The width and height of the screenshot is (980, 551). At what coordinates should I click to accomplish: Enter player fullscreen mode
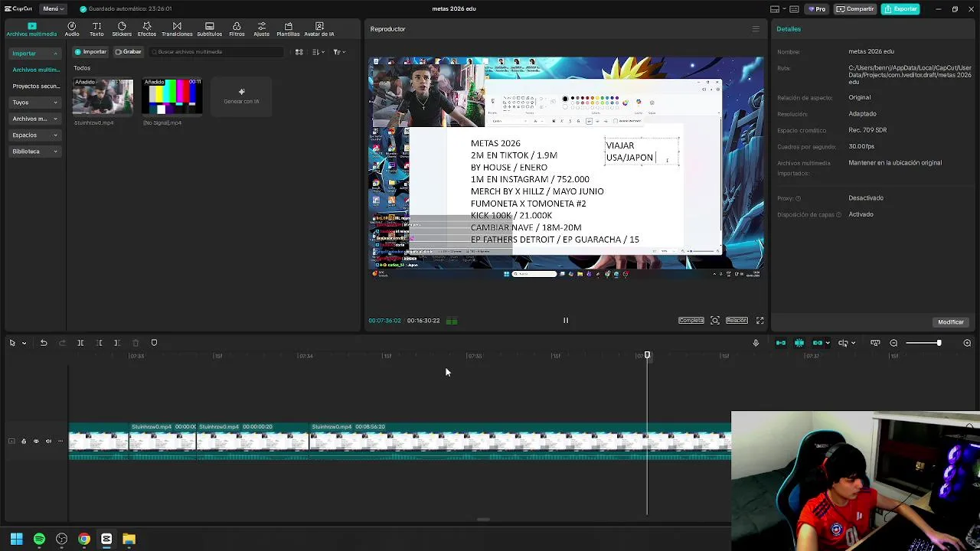(760, 321)
